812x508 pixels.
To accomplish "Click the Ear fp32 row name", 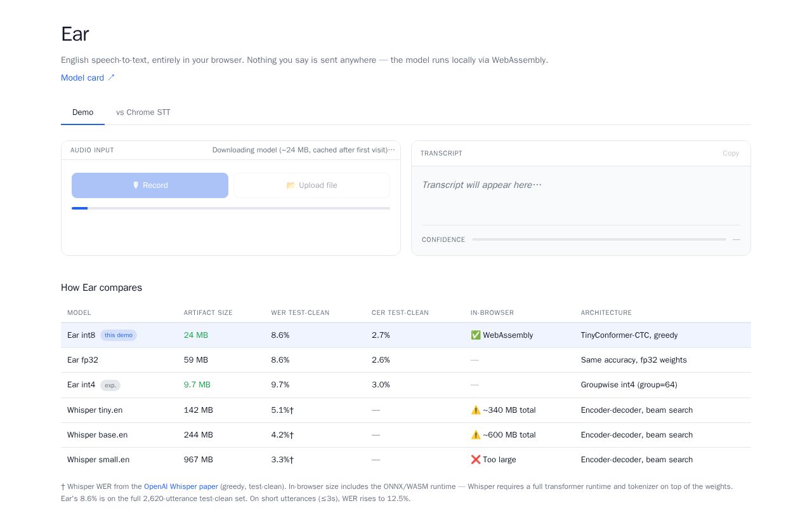I will pyautogui.click(x=82, y=360).
